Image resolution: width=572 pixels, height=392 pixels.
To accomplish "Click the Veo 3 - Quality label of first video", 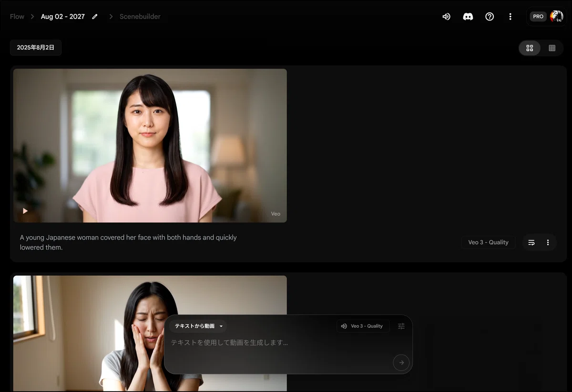I will [488, 242].
